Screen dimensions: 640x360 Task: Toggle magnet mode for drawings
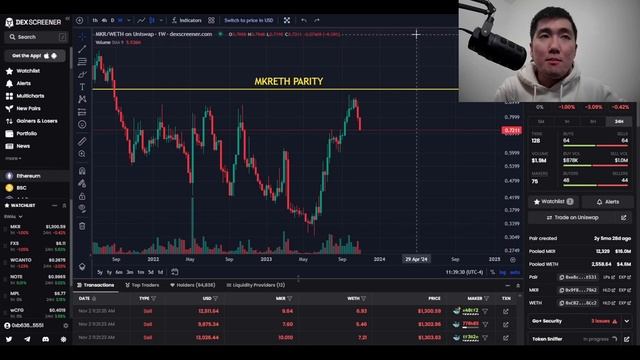(82, 171)
